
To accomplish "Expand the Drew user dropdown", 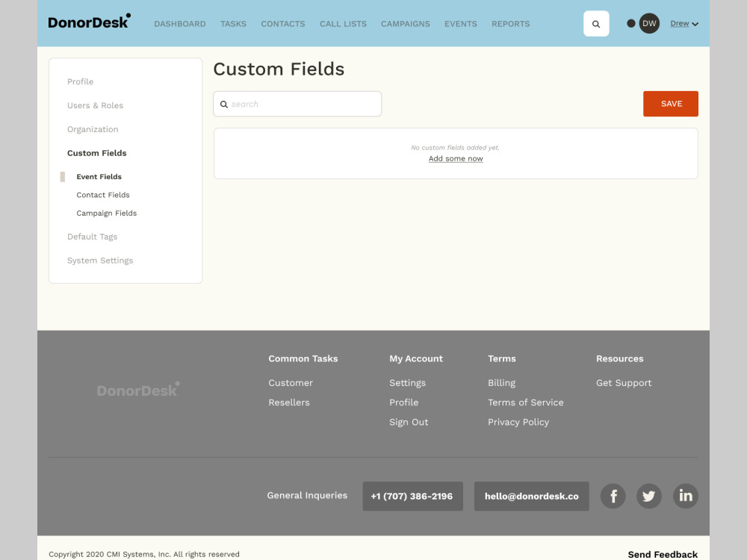I will click(x=684, y=23).
